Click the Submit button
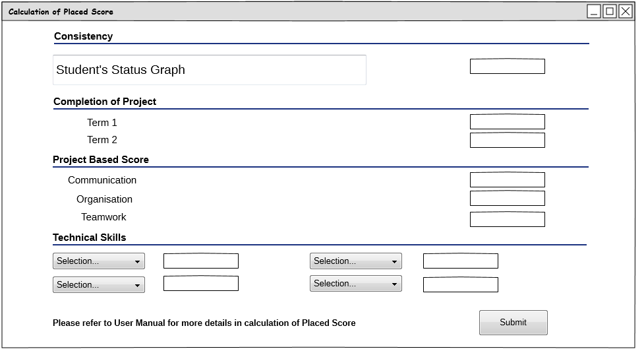 (x=513, y=323)
